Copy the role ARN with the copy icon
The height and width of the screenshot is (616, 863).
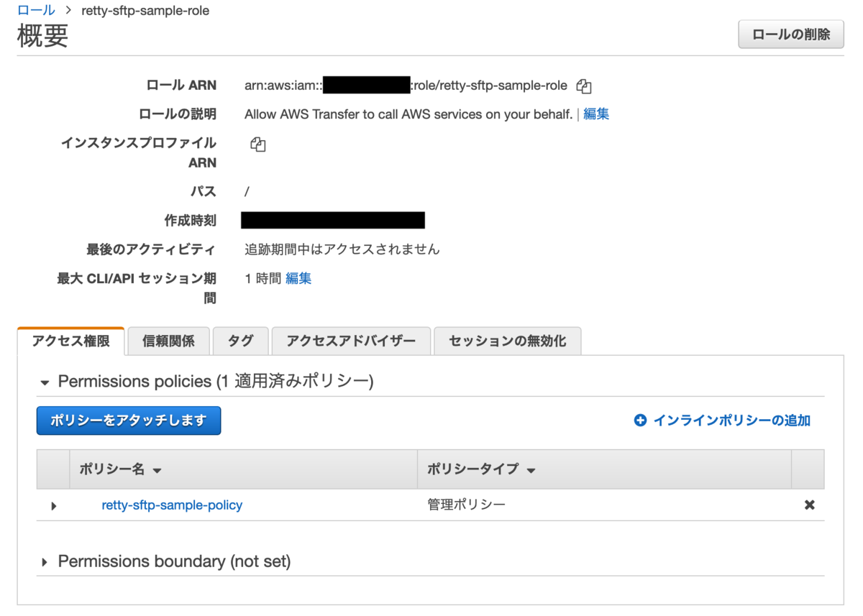click(584, 86)
